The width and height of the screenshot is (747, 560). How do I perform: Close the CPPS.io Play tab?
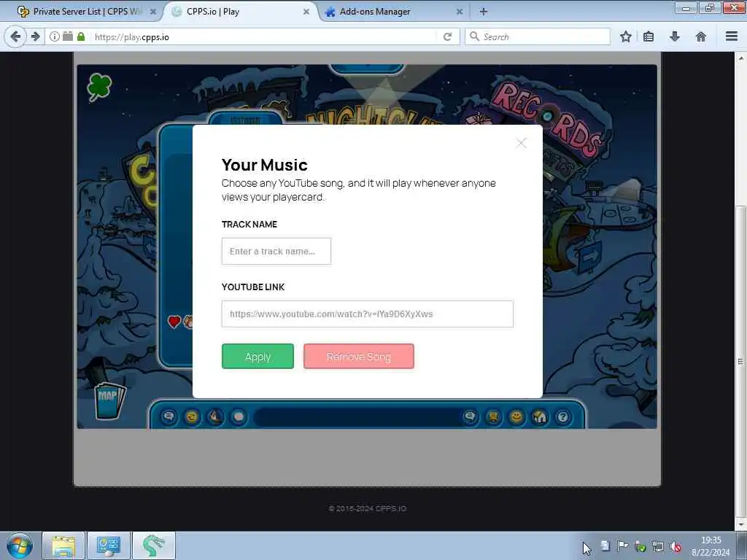click(x=306, y=12)
